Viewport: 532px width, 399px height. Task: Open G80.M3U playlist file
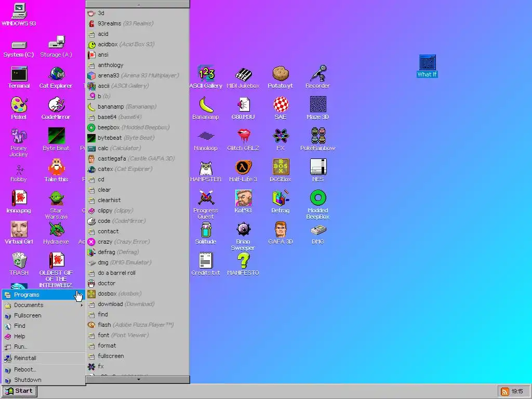[243, 109]
